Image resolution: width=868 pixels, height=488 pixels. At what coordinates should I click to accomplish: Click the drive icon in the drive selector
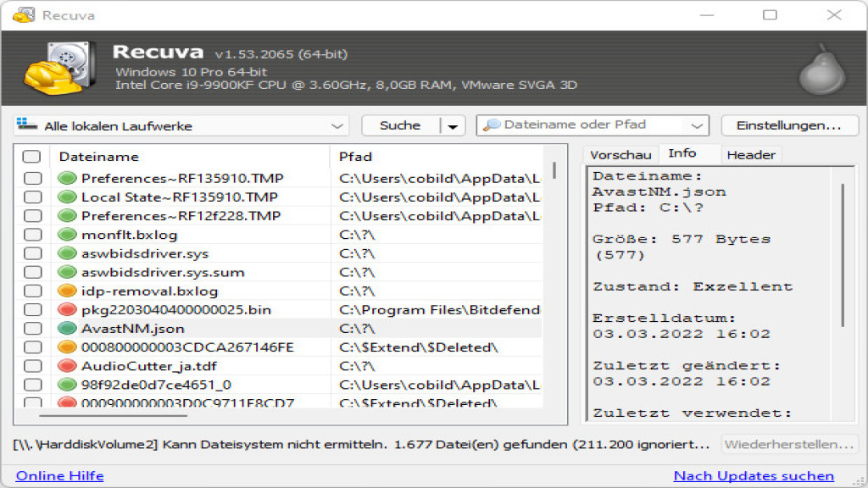(27, 125)
